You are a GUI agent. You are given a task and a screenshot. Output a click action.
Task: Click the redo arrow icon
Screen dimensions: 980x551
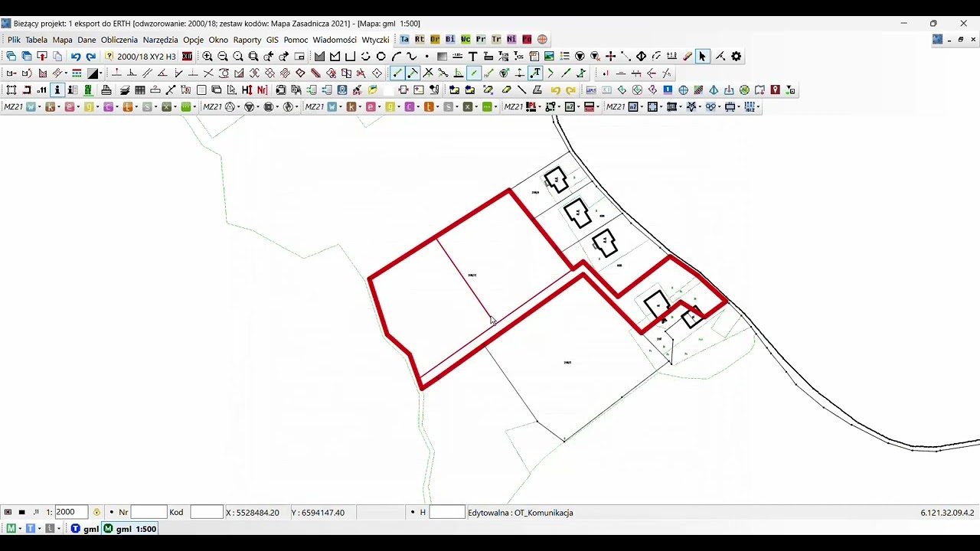pyautogui.click(x=90, y=57)
